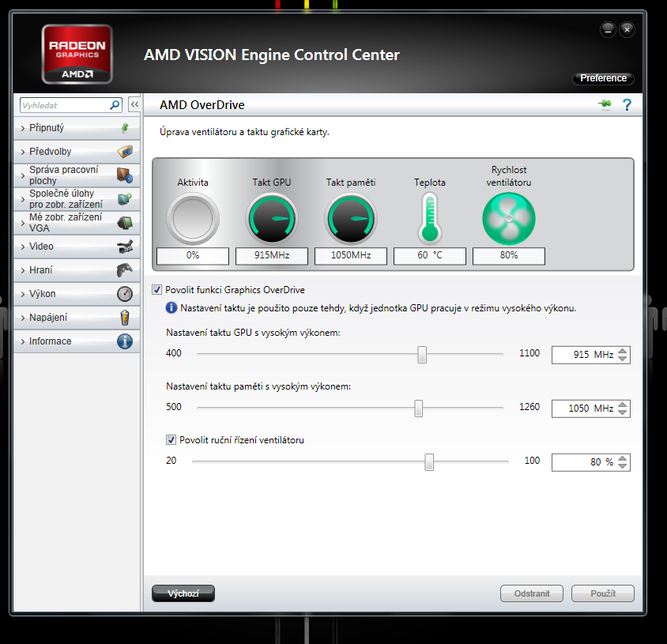Click the Mé zobr. zařízení VGA monitor icon
This screenshot has height=644, width=667.
click(125, 223)
